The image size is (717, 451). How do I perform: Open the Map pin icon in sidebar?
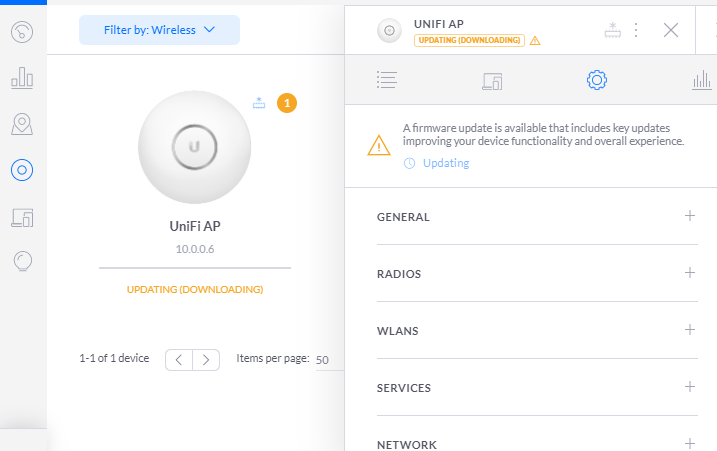[23, 124]
